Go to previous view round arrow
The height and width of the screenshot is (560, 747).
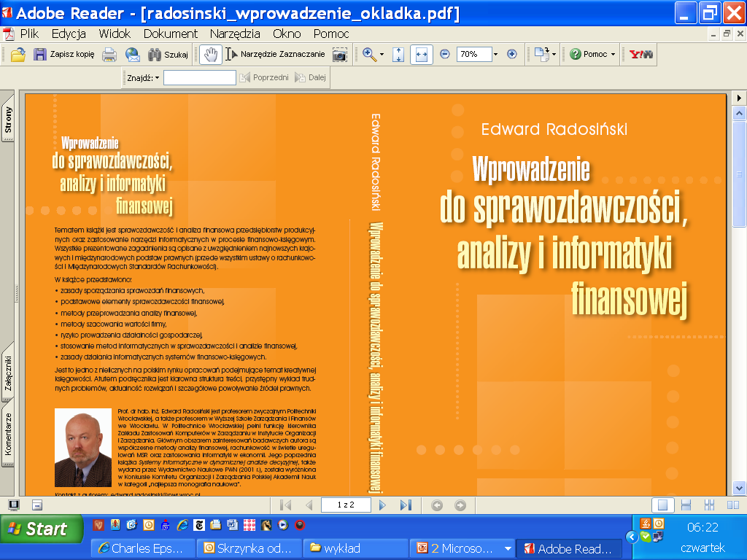[x=436, y=505]
